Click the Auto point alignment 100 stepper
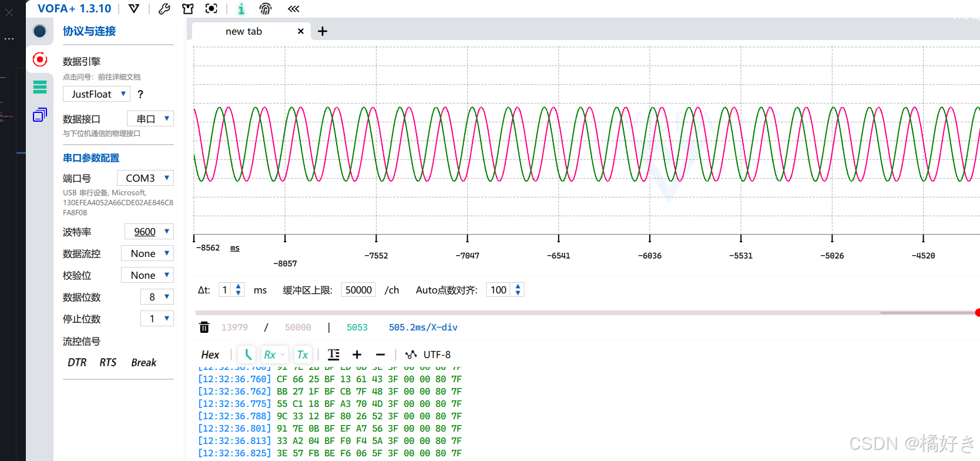This screenshot has width=980, height=461. click(505, 290)
